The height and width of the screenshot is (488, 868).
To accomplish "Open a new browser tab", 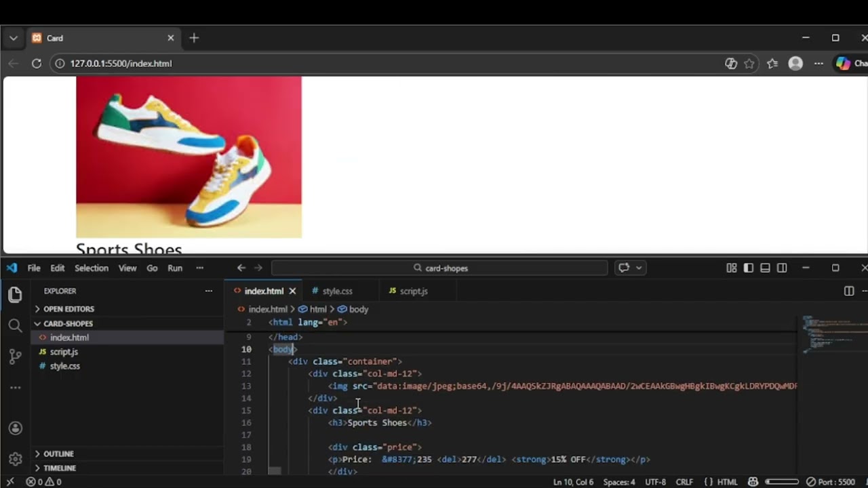I will pyautogui.click(x=194, y=38).
